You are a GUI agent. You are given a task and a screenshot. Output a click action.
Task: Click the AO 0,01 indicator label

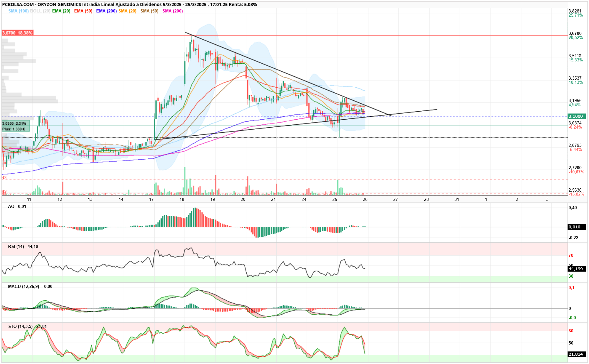point(17,206)
